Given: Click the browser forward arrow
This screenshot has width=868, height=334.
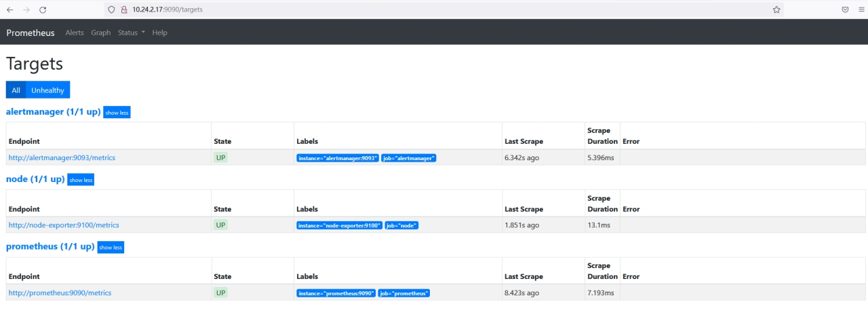Looking at the screenshot, I should click(x=26, y=10).
